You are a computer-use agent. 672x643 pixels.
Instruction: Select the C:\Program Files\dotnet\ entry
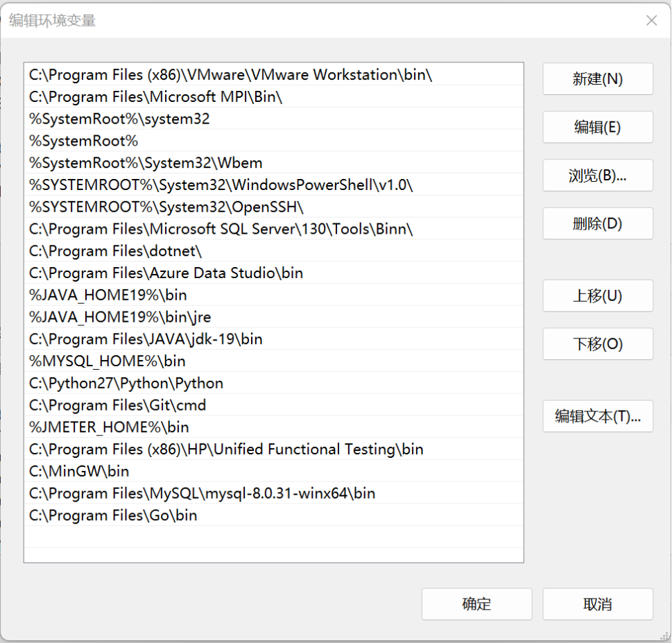pyautogui.click(x=274, y=251)
